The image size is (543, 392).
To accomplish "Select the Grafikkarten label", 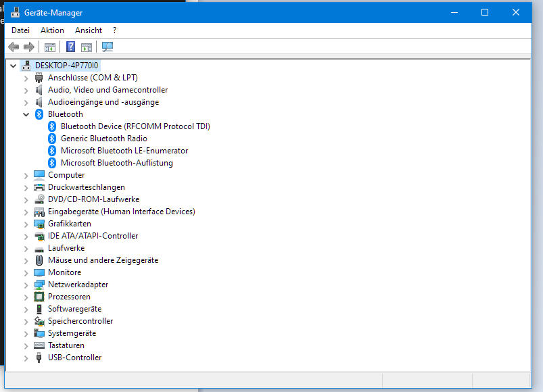I will coord(69,224).
